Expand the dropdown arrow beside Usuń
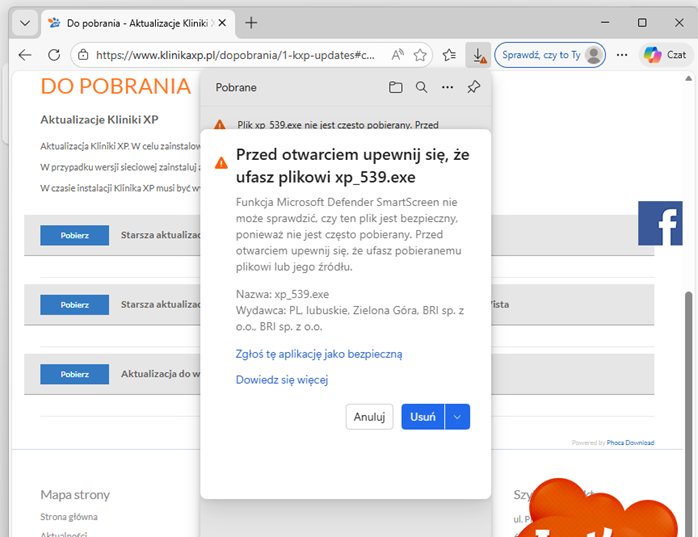 point(457,417)
